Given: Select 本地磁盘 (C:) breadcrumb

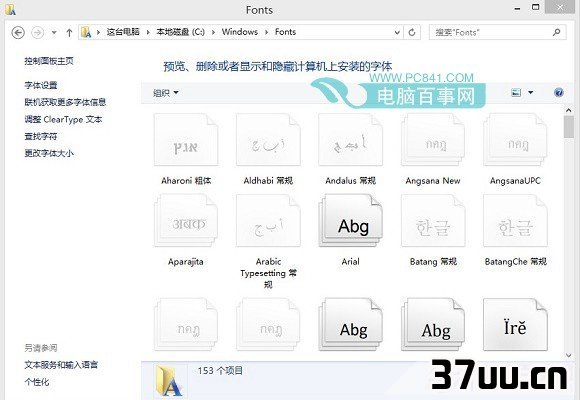Looking at the screenshot, I should [181, 32].
